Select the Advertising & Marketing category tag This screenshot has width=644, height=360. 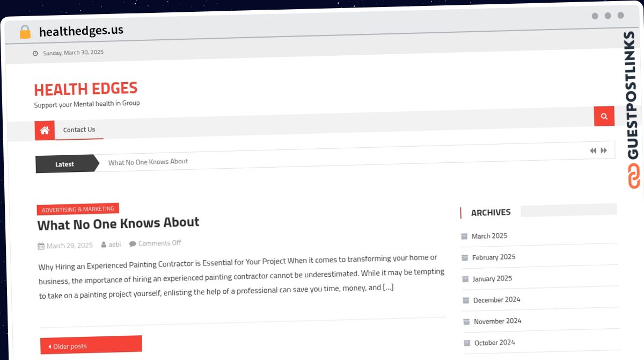coord(78,209)
